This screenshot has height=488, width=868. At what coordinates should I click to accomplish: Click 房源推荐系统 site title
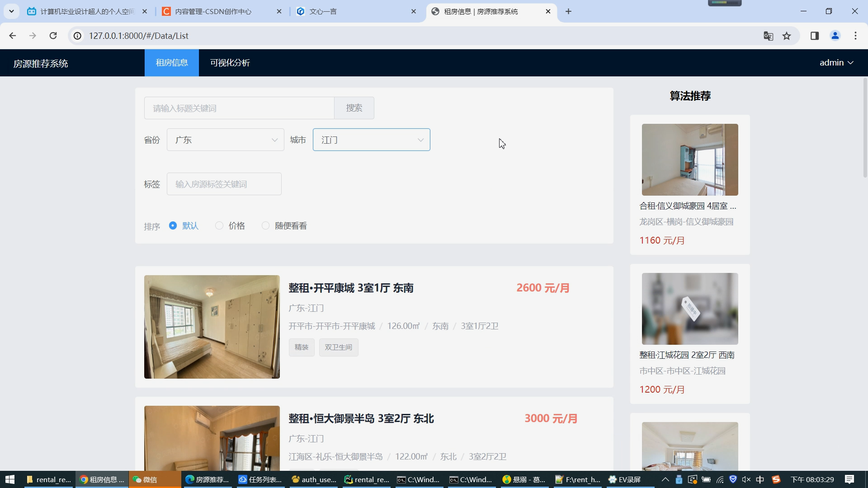pos(41,64)
